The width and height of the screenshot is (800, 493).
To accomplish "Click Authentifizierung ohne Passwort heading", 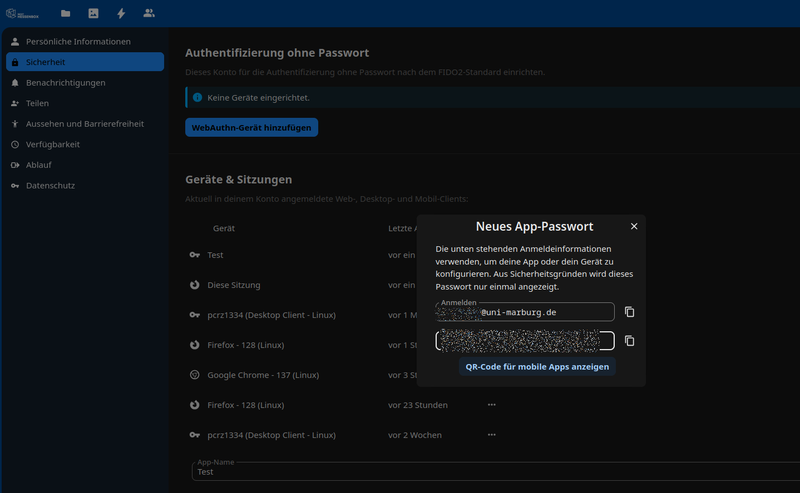I will point(277,53).
